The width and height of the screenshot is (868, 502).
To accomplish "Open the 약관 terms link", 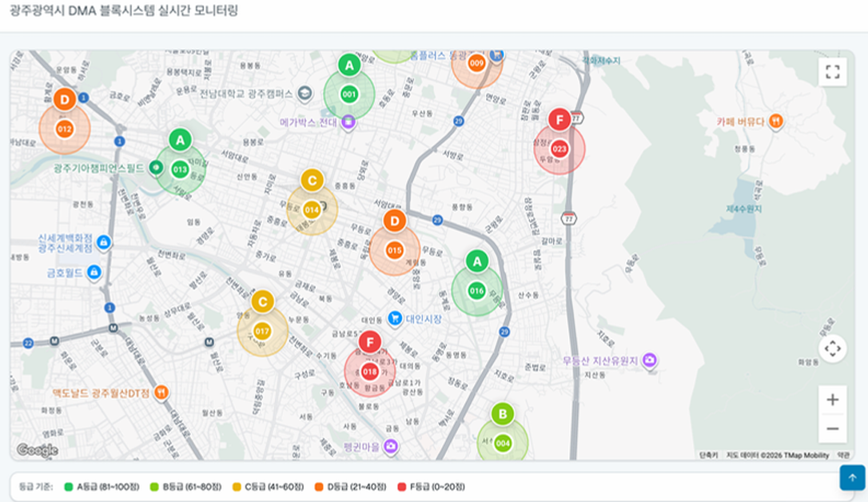I will 842,455.
